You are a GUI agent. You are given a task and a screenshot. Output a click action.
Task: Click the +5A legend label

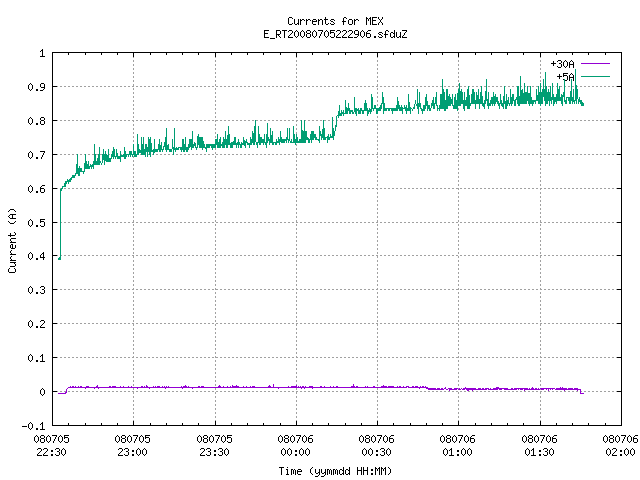(x=565, y=77)
